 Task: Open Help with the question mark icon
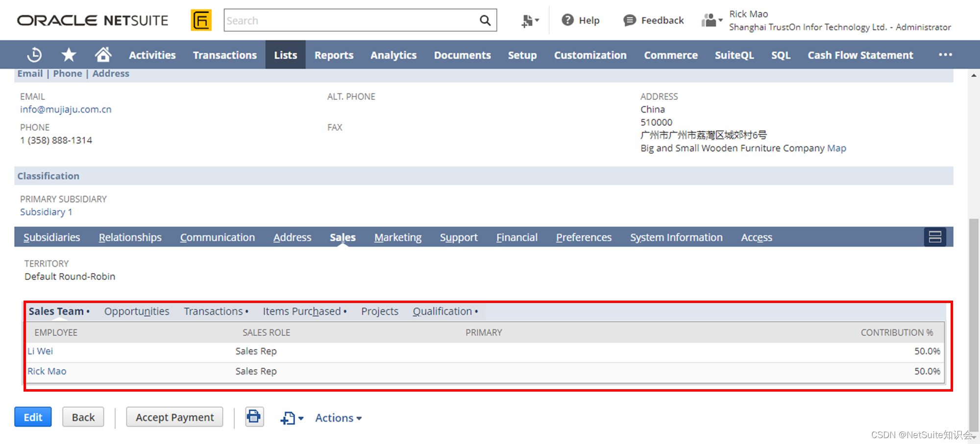567,20
